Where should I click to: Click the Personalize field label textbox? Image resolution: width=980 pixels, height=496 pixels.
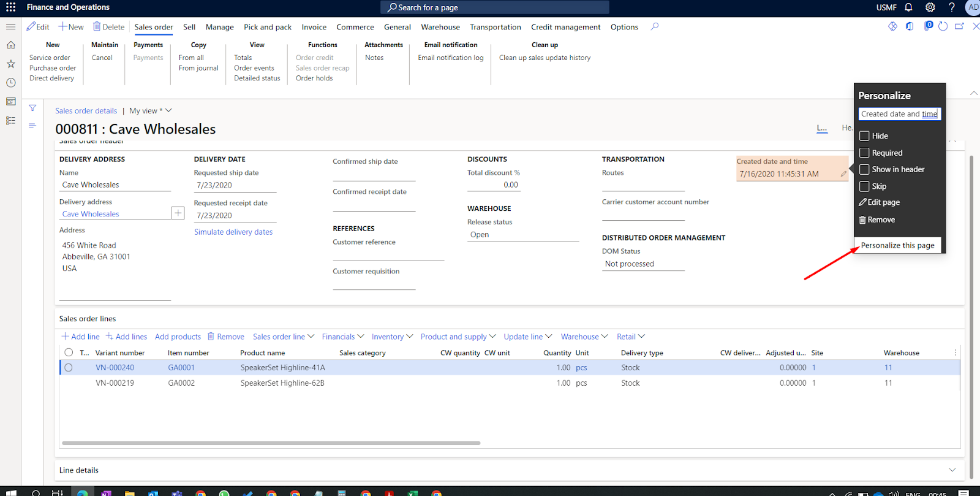pos(900,114)
